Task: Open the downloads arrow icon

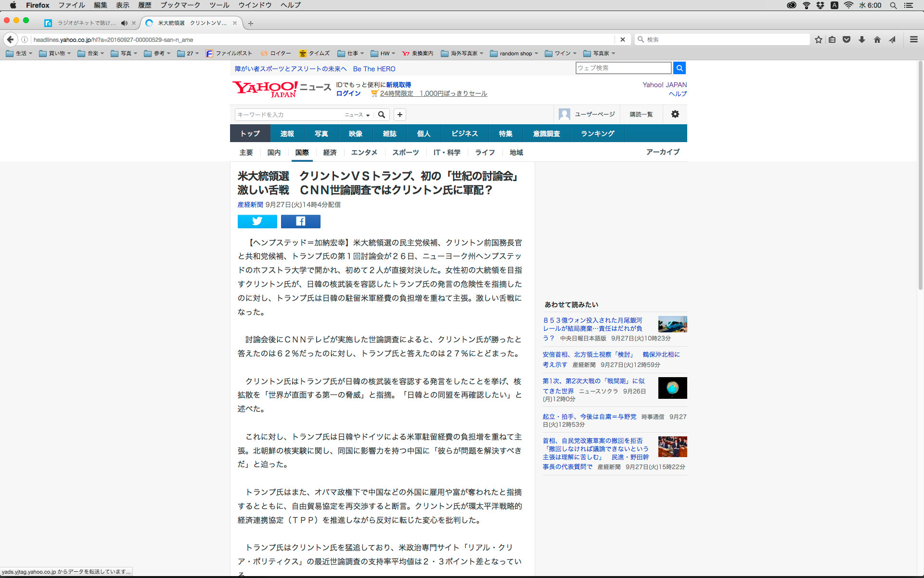Action: [x=861, y=39]
